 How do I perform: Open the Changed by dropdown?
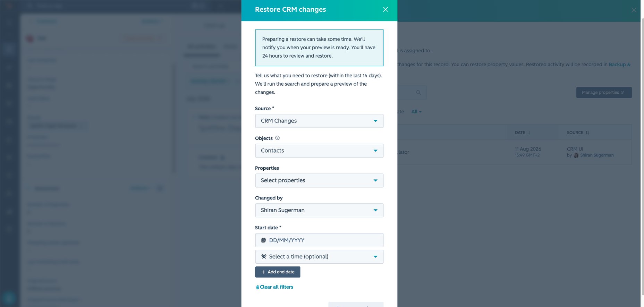point(319,210)
